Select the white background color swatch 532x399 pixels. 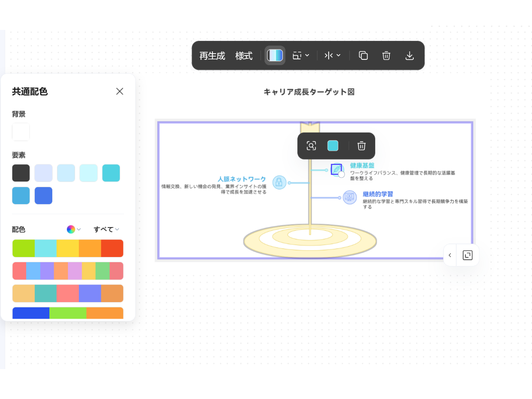coord(21,132)
